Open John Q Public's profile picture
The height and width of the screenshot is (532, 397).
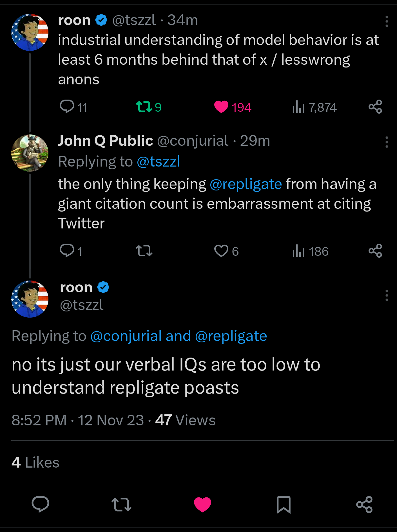coord(30,153)
